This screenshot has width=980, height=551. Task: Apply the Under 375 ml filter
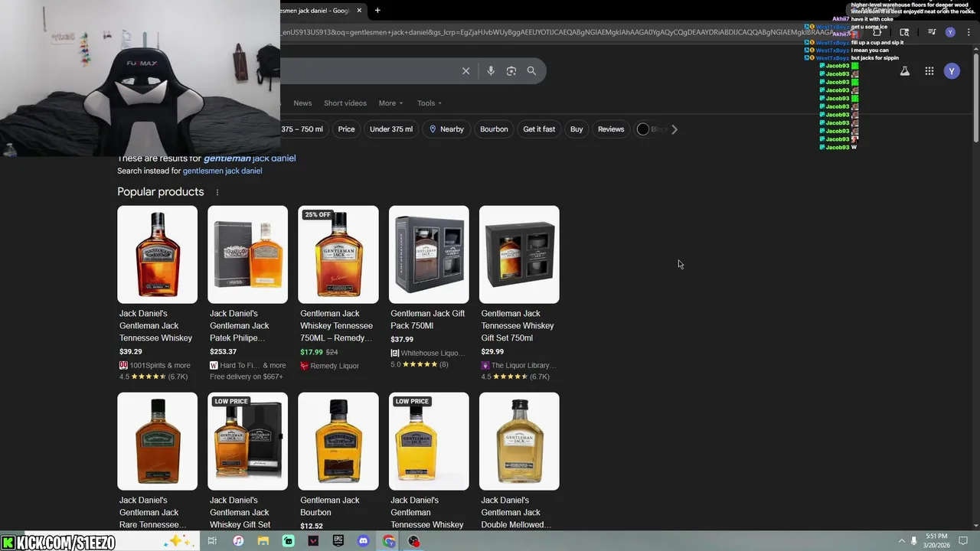pyautogui.click(x=391, y=129)
